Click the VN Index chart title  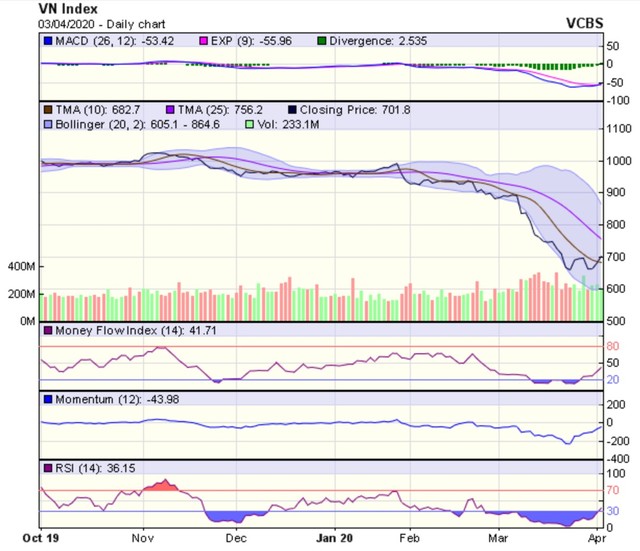[x=69, y=8]
